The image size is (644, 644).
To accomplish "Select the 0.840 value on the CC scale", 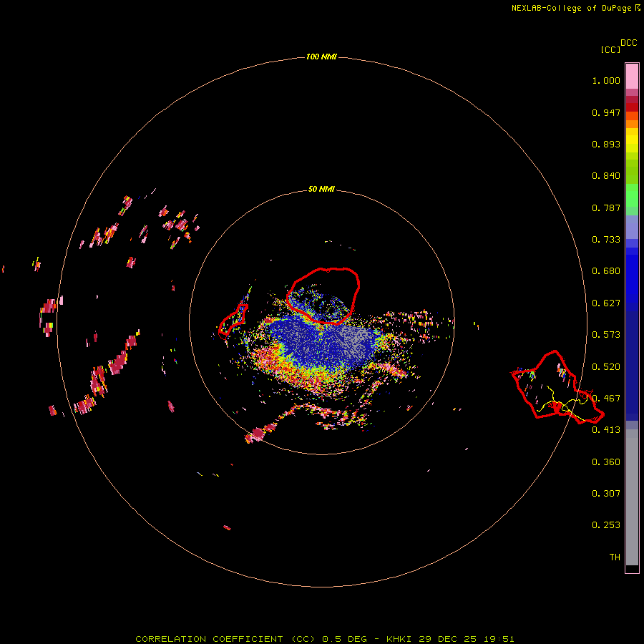I will pos(606,176).
